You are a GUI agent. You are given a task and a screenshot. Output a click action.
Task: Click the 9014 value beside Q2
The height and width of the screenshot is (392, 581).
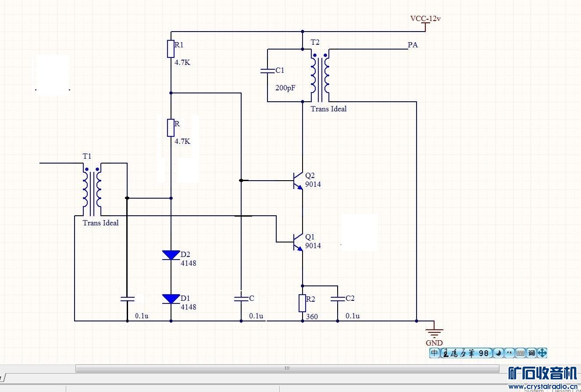coord(313,184)
